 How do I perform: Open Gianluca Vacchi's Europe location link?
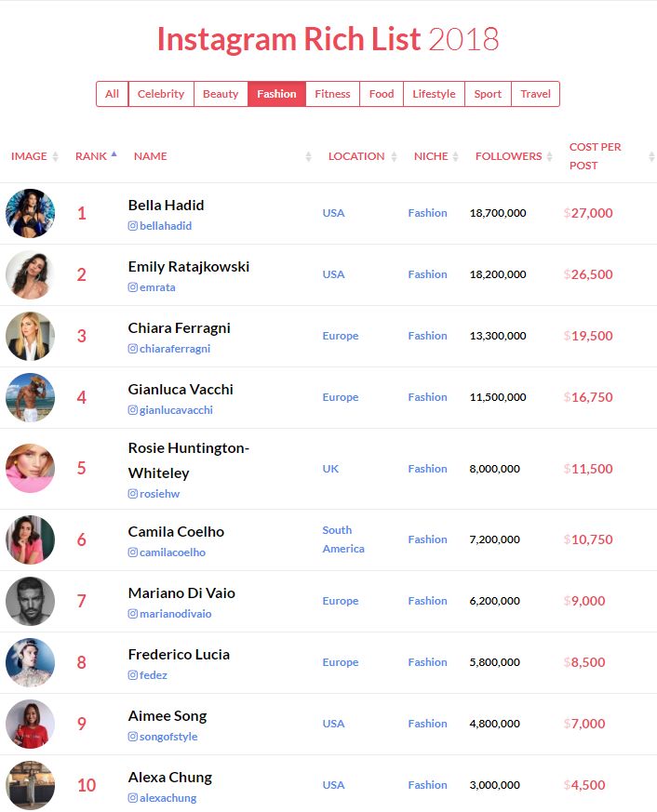pyautogui.click(x=341, y=397)
